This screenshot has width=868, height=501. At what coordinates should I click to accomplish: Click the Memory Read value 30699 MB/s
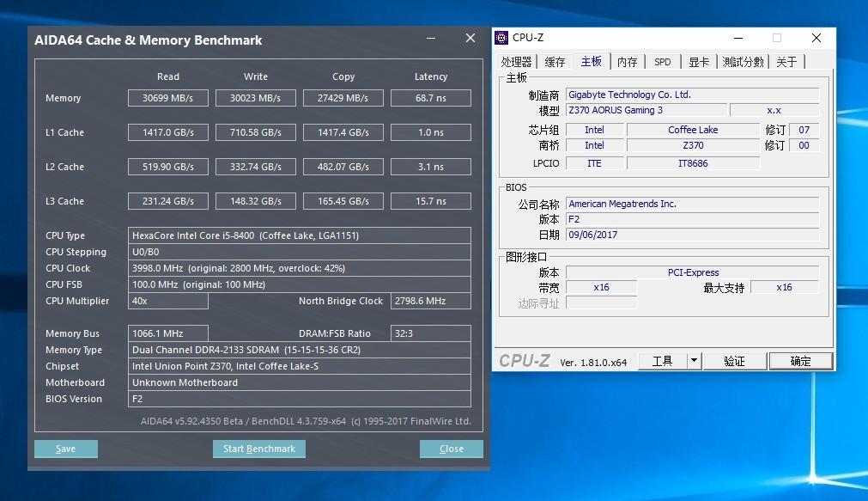click(x=167, y=98)
